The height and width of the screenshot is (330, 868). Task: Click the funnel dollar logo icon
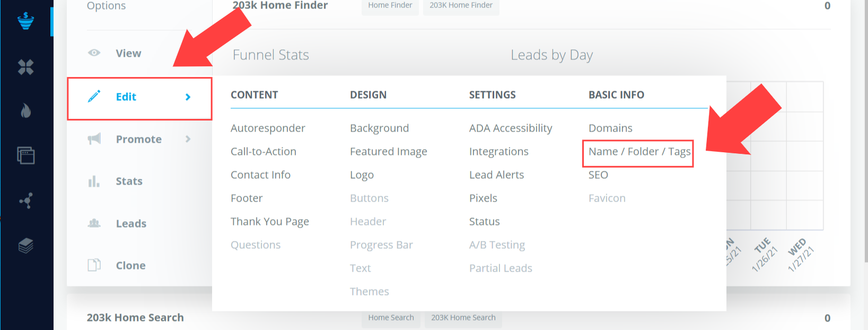tap(25, 21)
